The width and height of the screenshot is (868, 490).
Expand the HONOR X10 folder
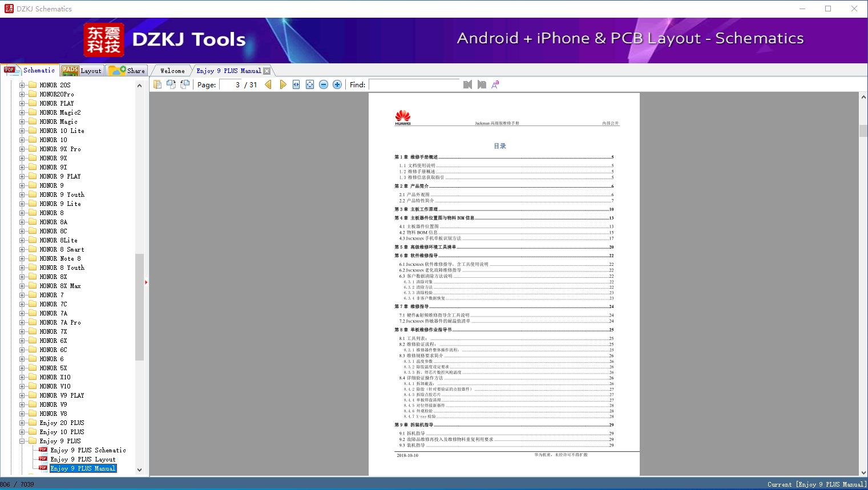click(22, 377)
